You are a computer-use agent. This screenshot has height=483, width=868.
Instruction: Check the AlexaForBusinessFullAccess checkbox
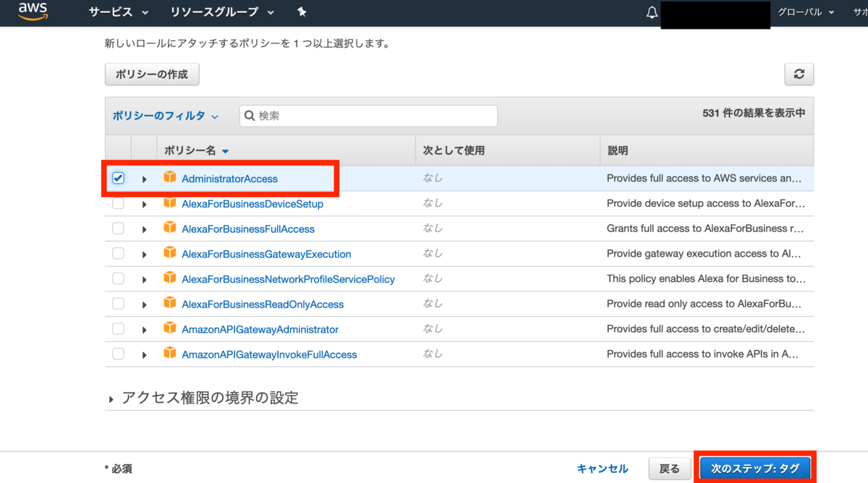(x=118, y=228)
